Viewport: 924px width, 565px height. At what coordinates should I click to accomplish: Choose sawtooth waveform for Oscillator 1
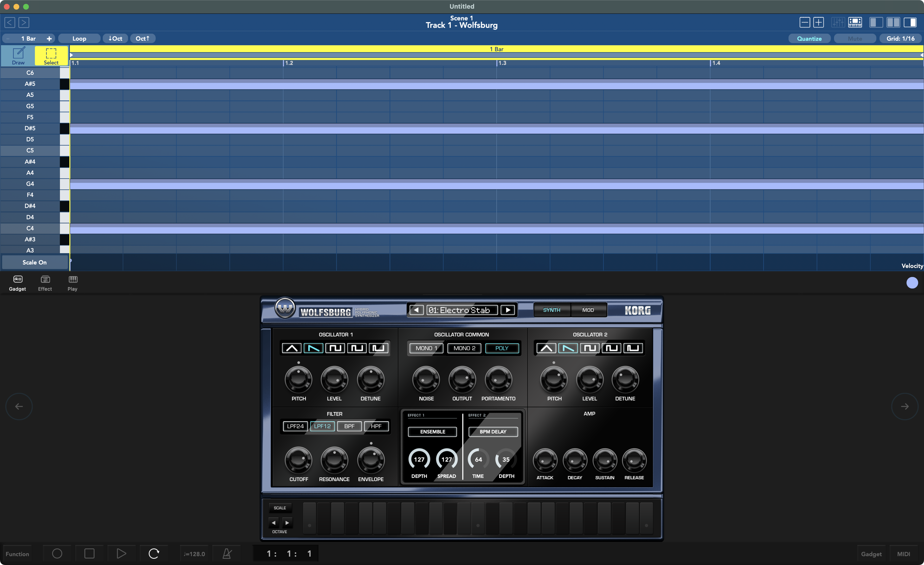313,348
